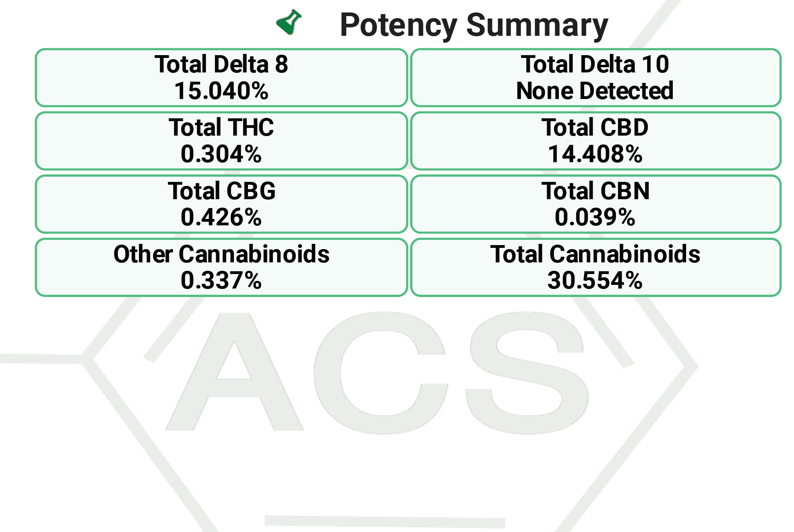
Task: Click the Total CBD panel
Action: tap(595, 141)
